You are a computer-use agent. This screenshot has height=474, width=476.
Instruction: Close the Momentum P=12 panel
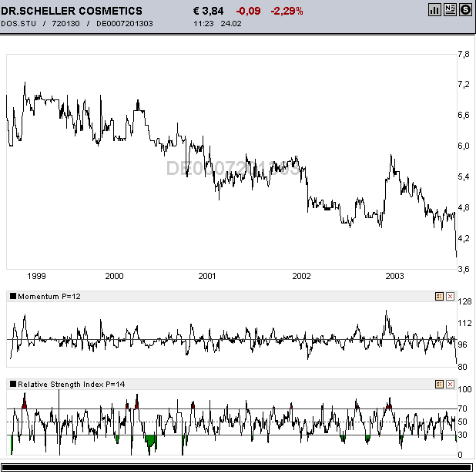pos(450,296)
